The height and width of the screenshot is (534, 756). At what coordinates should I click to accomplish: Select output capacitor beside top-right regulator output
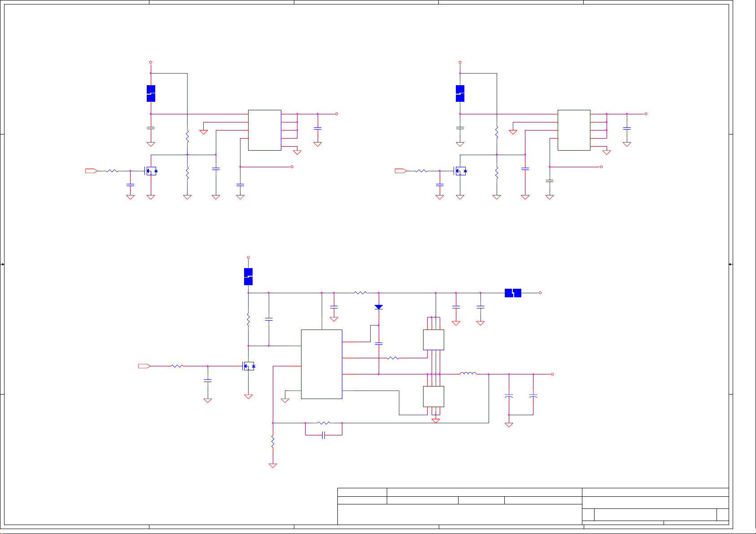coord(627,128)
